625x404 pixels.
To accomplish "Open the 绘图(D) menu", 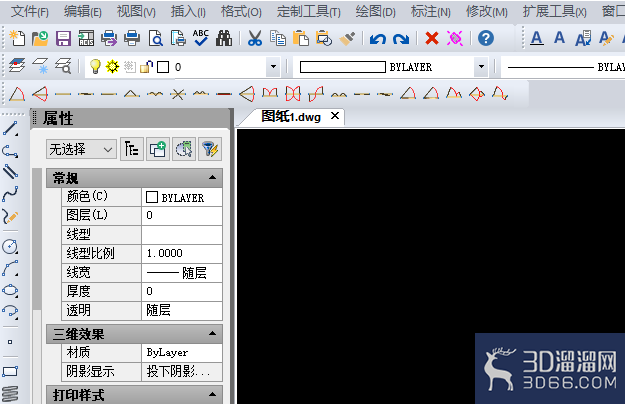I will point(375,12).
